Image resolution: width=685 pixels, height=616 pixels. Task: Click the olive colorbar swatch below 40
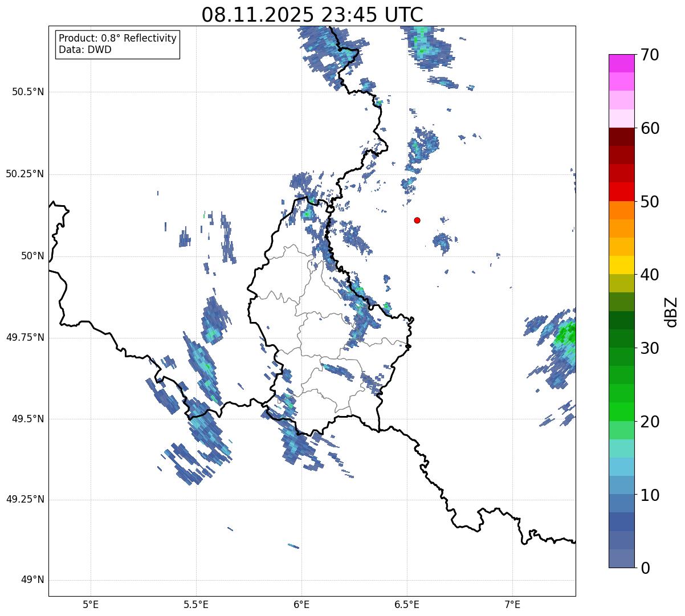621,283
